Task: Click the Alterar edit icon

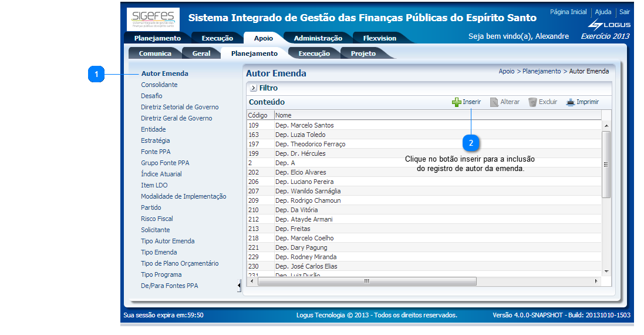Action: coord(494,102)
